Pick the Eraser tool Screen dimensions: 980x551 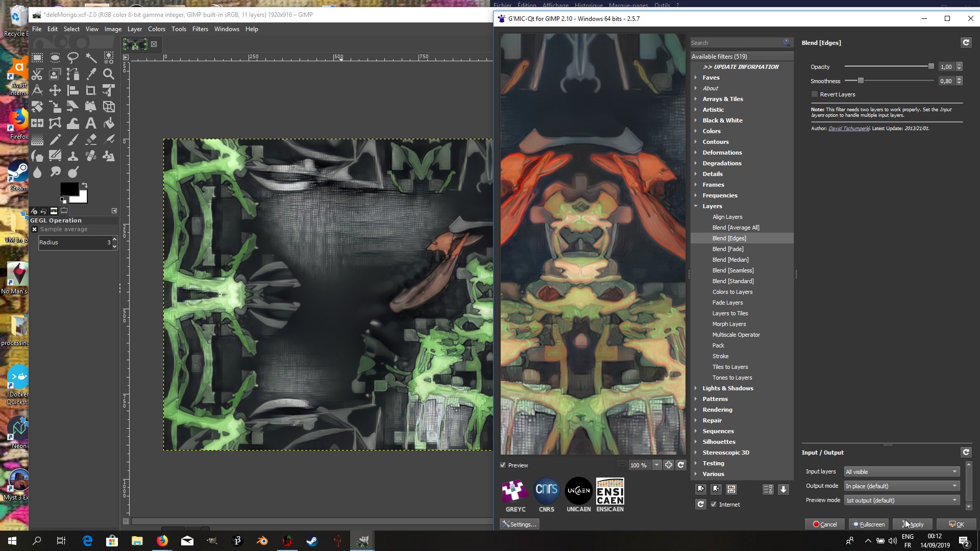pyautogui.click(x=91, y=139)
